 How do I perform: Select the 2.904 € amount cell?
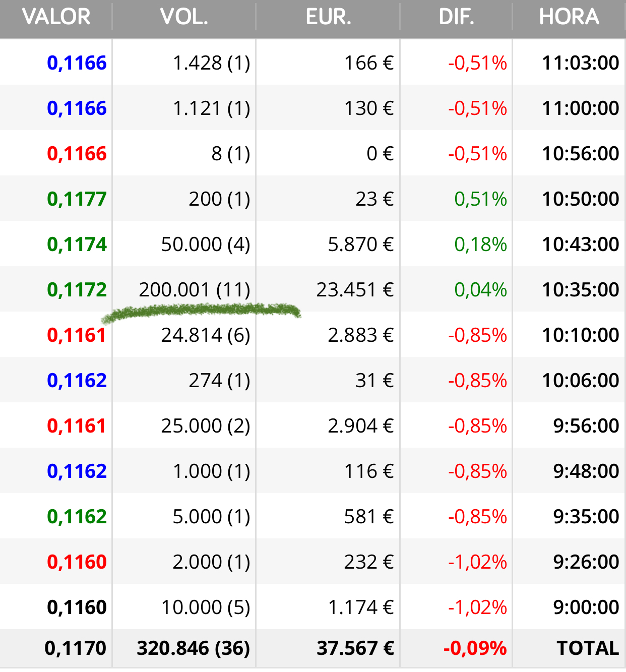[x=360, y=426]
